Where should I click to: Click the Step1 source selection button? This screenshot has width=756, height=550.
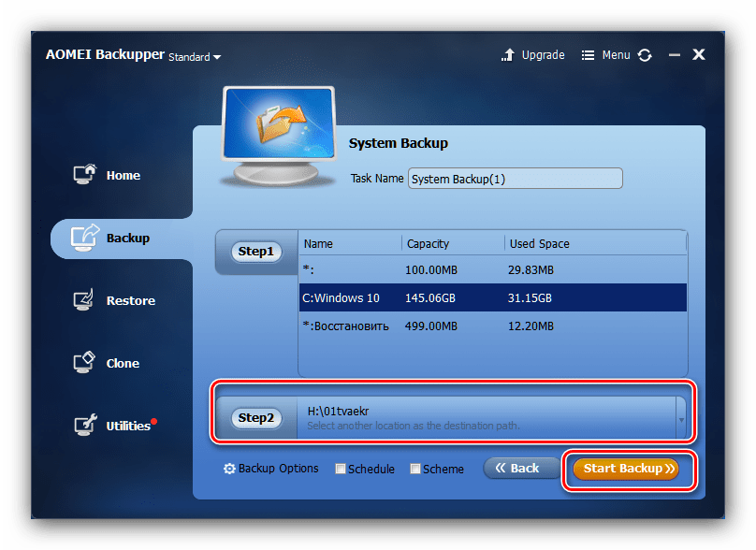pyautogui.click(x=256, y=252)
